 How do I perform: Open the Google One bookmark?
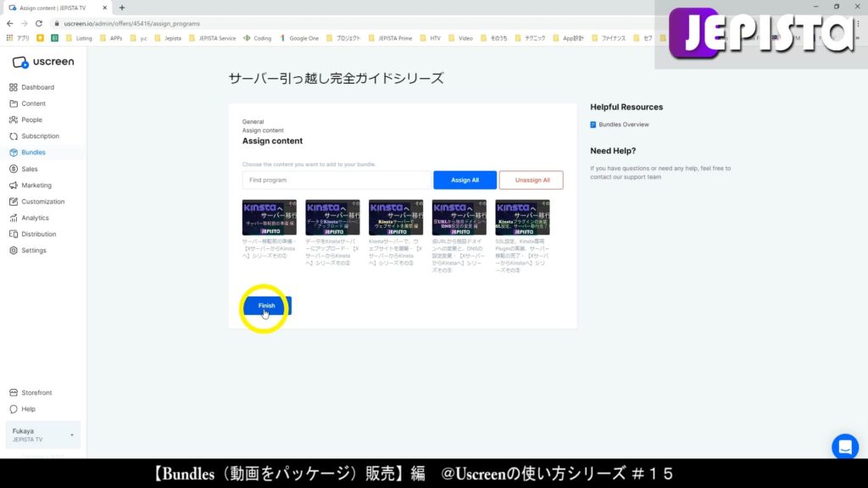click(299, 38)
